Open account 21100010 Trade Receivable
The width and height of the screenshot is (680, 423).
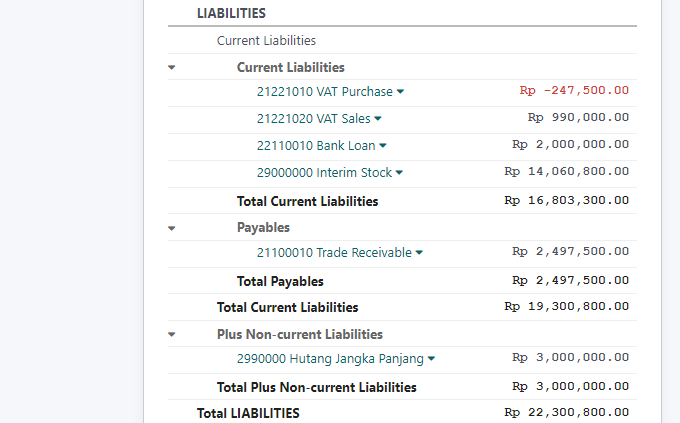point(334,253)
